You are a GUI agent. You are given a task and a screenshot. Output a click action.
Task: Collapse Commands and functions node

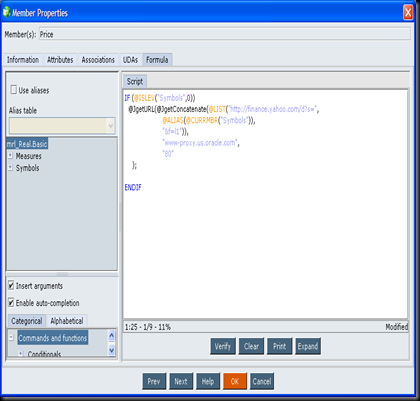coord(11,337)
